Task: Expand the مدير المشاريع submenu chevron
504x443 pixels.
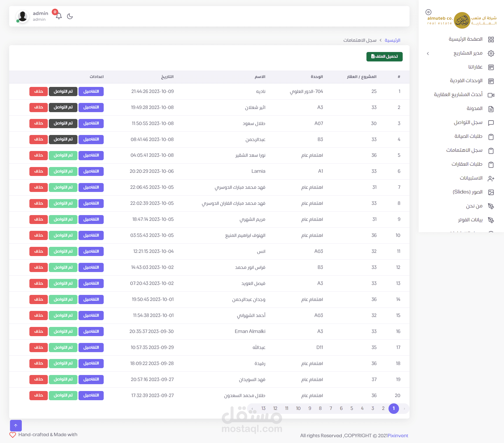Action: pos(428,54)
